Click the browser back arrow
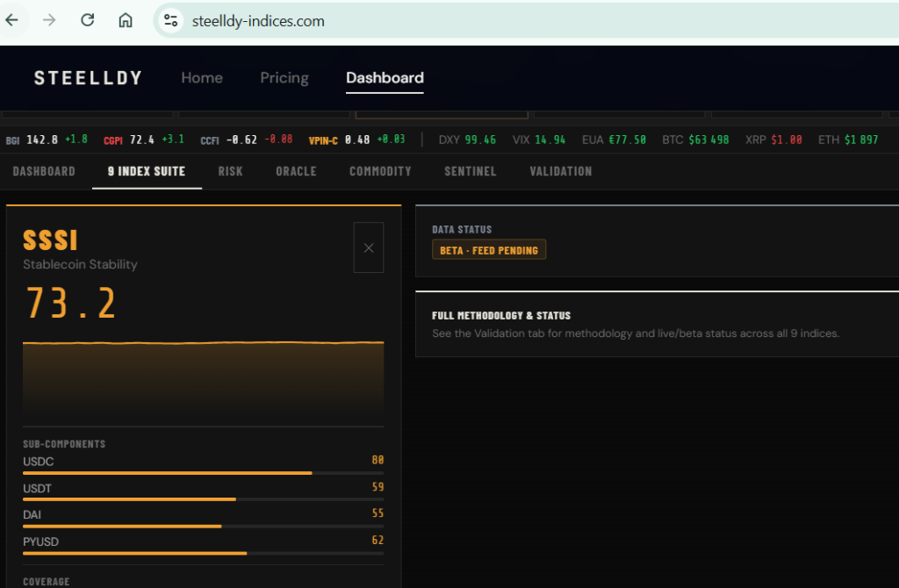The width and height of the screenshot is (899, 588). (x=12, y=21)
